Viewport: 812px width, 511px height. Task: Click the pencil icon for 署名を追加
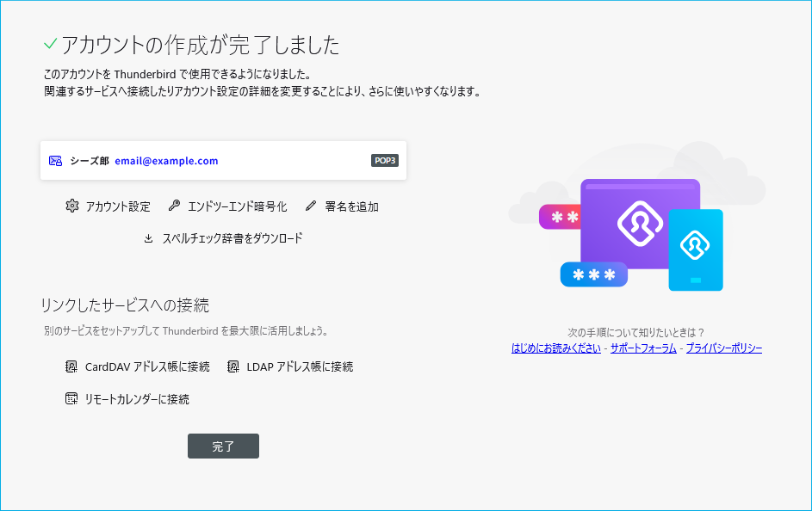[x=311, y=206]
